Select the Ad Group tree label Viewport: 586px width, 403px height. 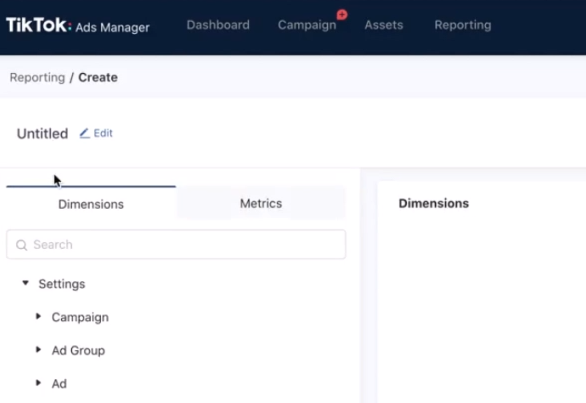[x=78, y=350]
